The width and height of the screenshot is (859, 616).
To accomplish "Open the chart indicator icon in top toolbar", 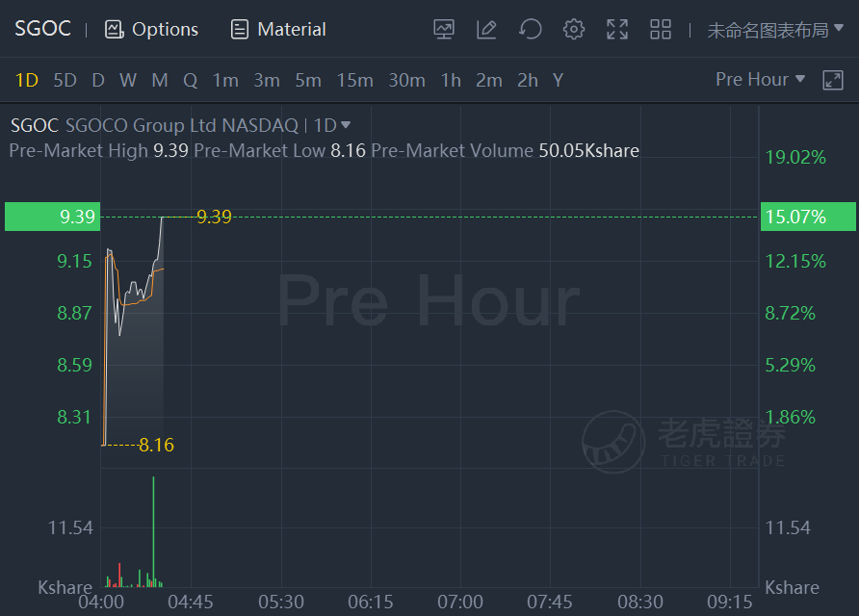I will tap(444, 29).
